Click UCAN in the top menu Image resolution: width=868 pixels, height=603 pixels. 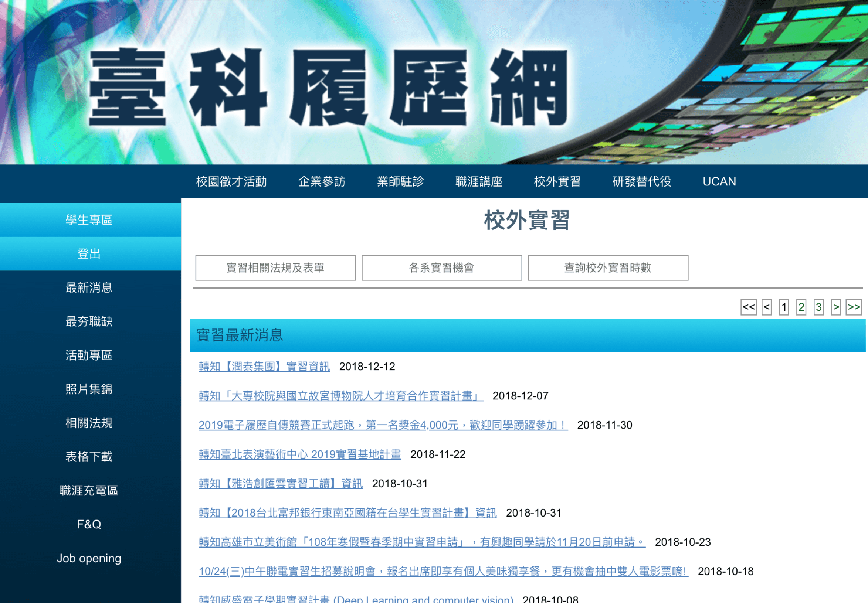719,182
